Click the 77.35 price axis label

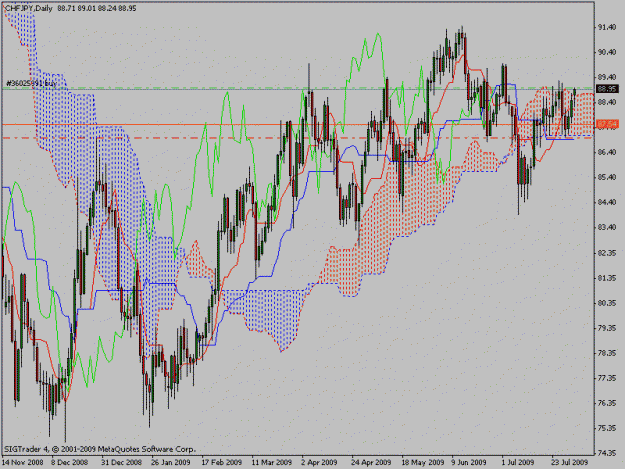click(x=607, y=378)
